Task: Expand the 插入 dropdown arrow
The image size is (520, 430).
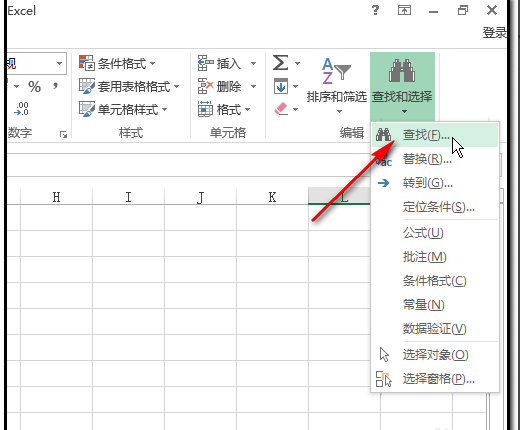Action: pyautogui.click(x=253, y=63)
